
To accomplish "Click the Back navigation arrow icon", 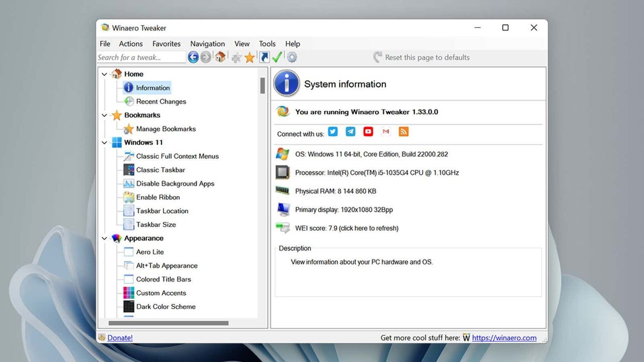I will (193, 57).
